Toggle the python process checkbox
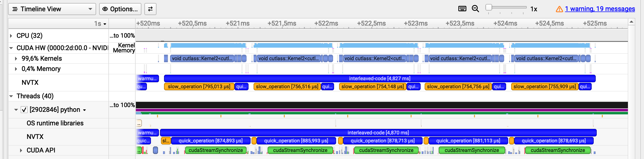Viewport: 644px width, 159px height. pyautogui.click(x=24, y=110)
